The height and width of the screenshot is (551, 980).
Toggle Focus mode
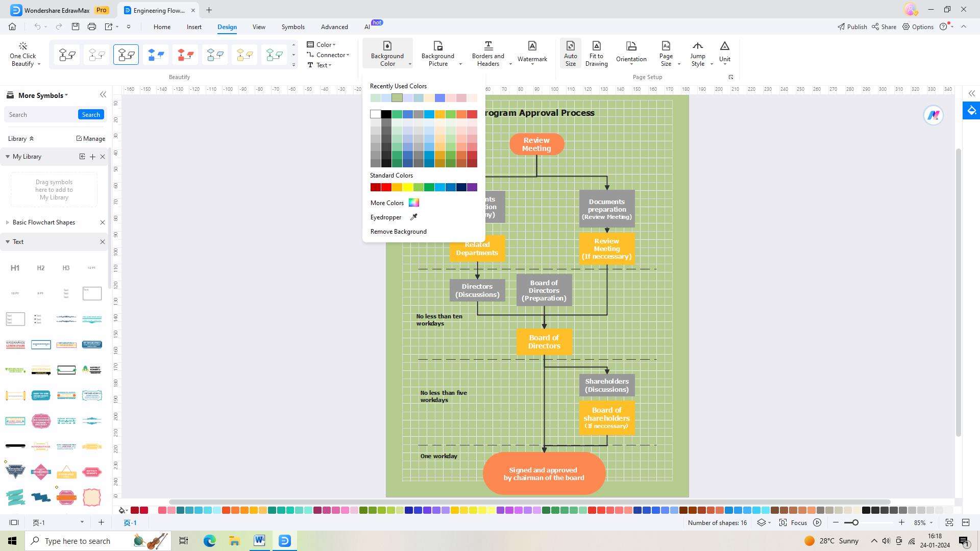tap(793, 523)
